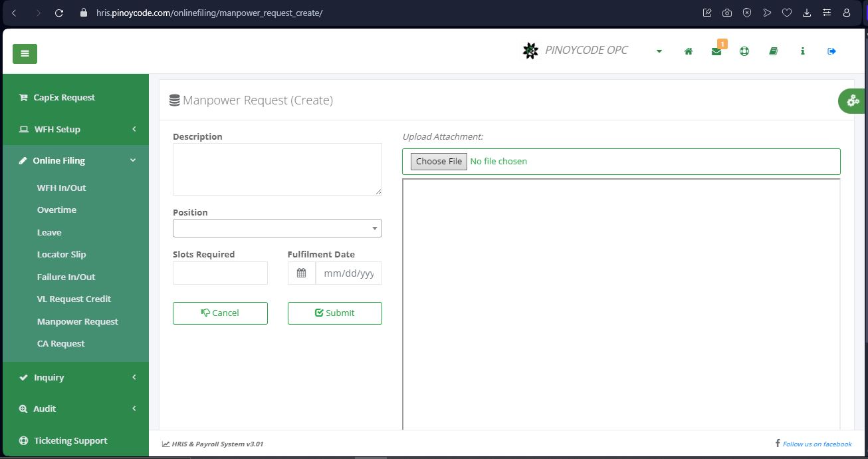Go back using browser back arrow
868x459 pixels.
(x=15, y=13)
